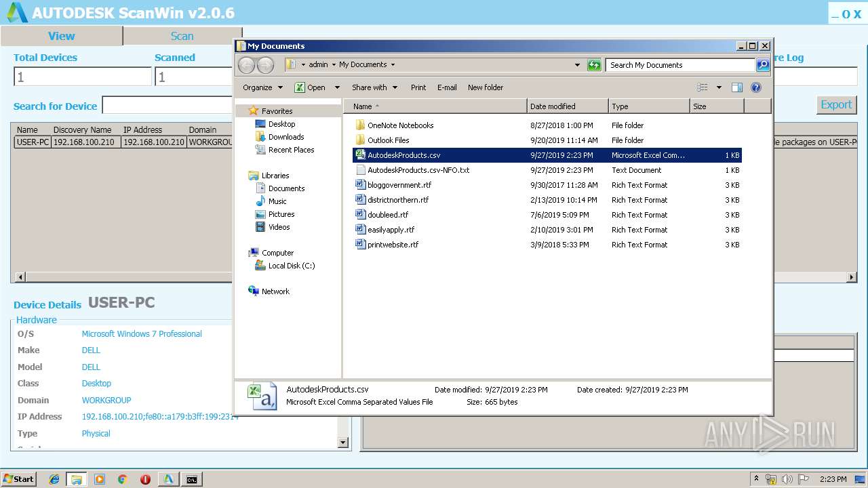The image size is (868, 488).
Task: Switch to the View tab in ScanWin
Action: tap(61, 36)
